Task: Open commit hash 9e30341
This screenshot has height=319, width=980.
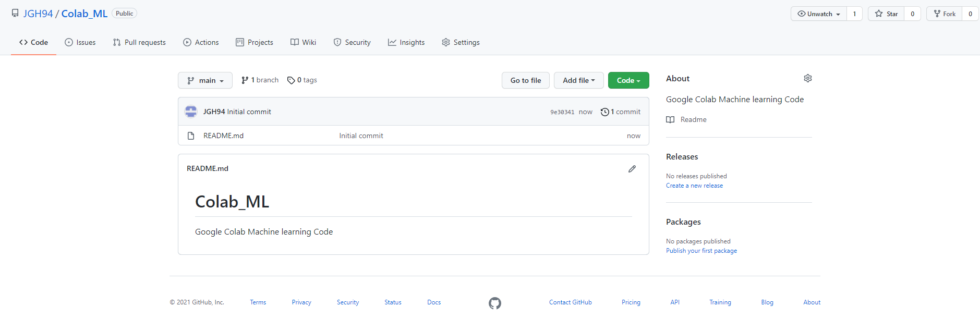Action: [x=562, y=112]
